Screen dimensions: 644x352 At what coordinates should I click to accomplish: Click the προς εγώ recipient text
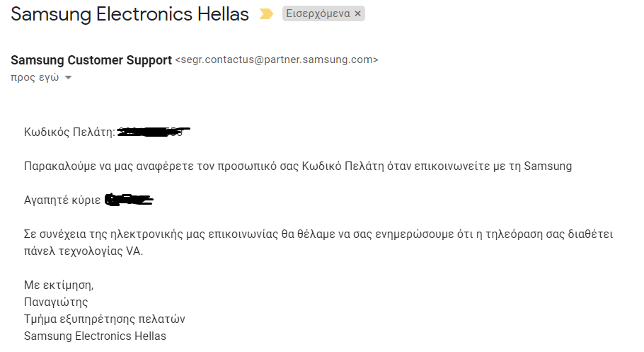[35, 77]
